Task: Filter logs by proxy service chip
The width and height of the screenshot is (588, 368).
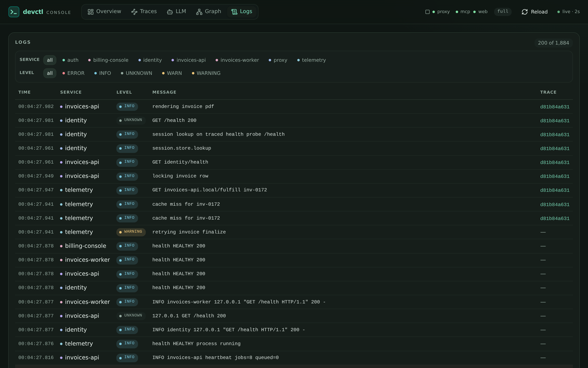Action: [278, 60]
